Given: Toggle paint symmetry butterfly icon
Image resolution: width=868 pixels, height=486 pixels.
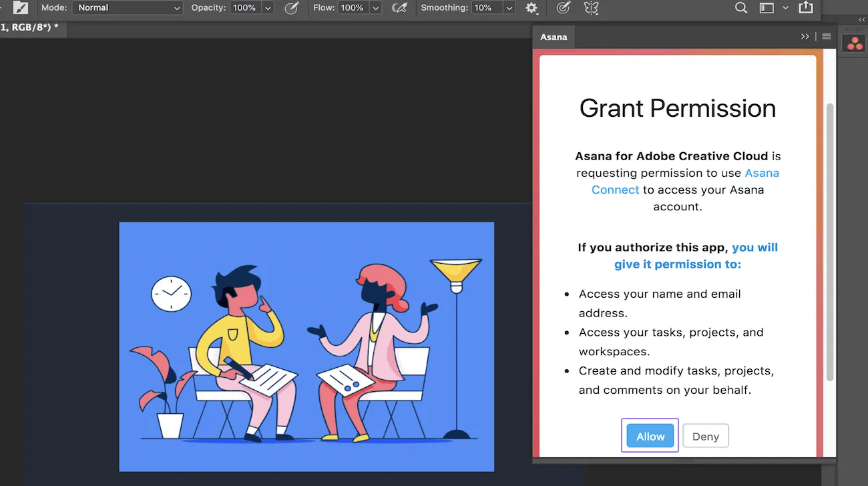Looking at the screenshot, I should point(591,8).
